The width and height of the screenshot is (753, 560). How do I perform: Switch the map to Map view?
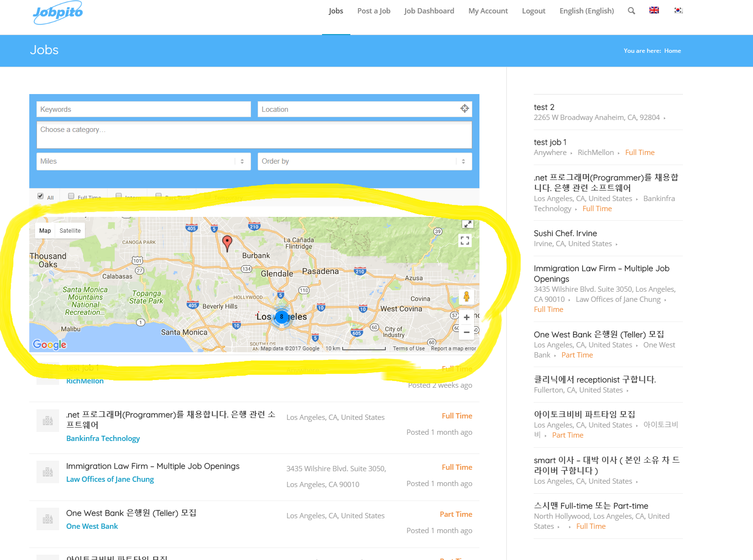45,231
